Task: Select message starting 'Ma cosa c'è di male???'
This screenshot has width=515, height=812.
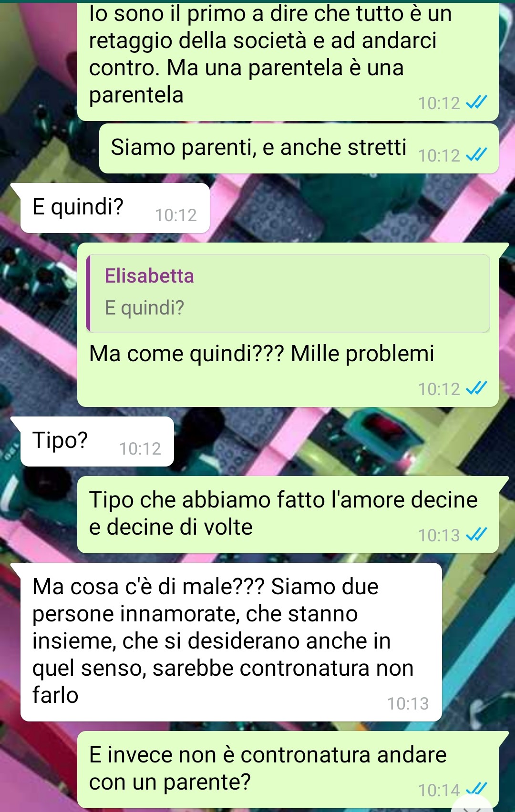Action: point(231,642)
